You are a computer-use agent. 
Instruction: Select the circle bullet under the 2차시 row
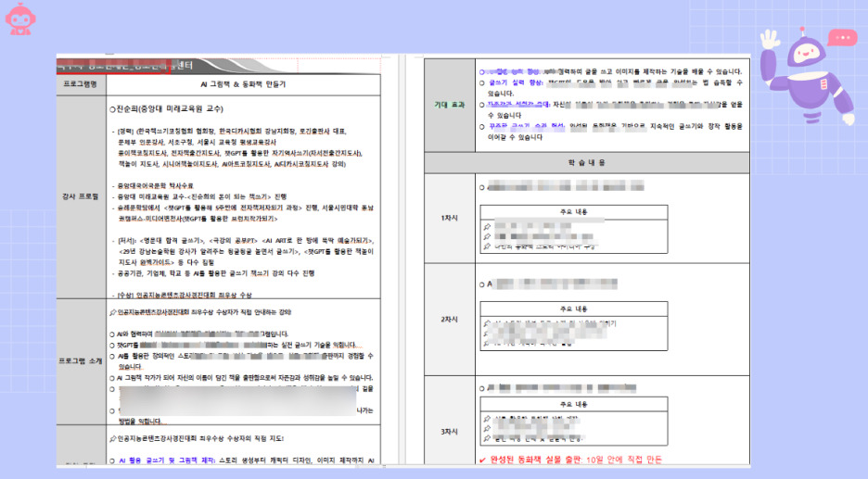481,284
